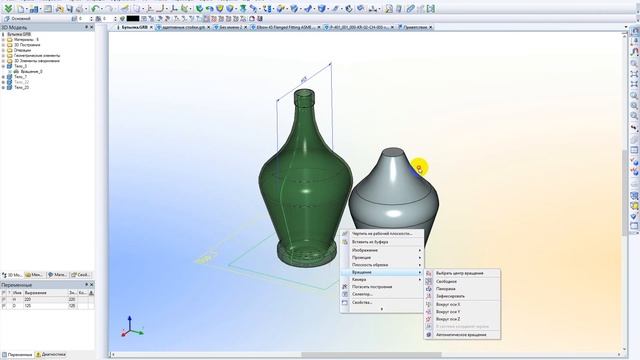
Task: Click the new document icon in toolbar
Action: pos(20,9)
